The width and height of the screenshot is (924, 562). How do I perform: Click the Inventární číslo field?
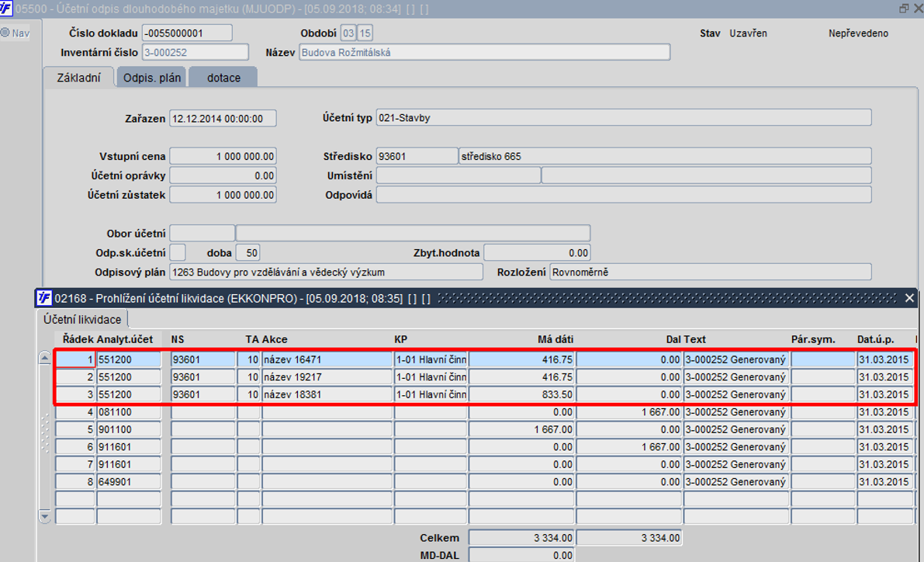(x=195, y=53)
